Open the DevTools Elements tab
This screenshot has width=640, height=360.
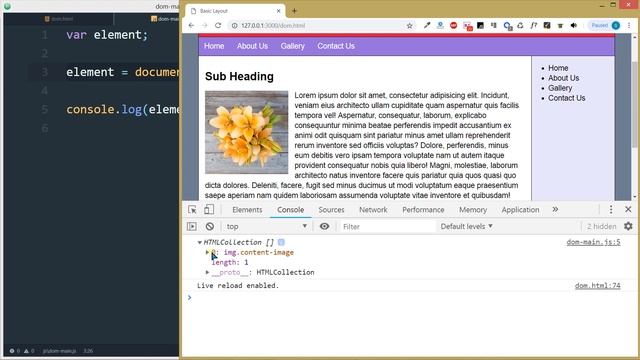click(x=247, y=210)
